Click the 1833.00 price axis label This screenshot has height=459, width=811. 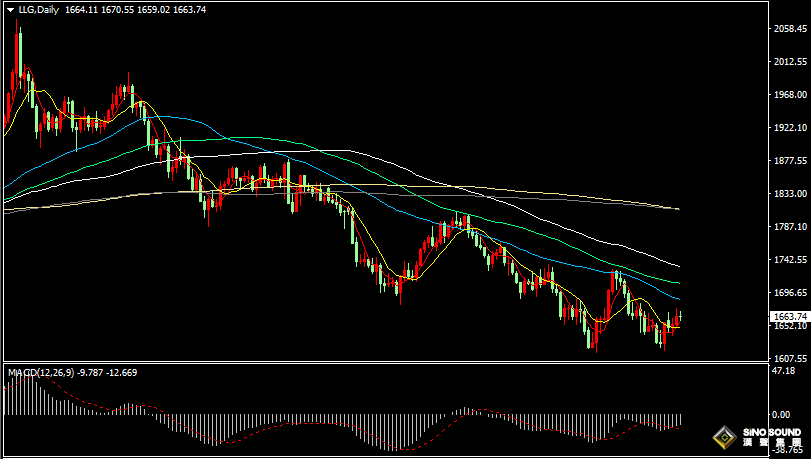click(790, 194)
